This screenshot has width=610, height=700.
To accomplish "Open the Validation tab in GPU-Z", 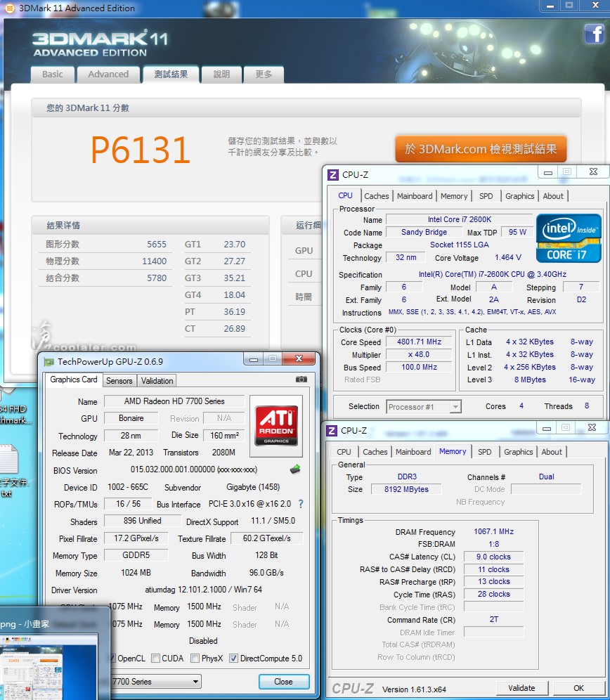I will pos(157,381).
